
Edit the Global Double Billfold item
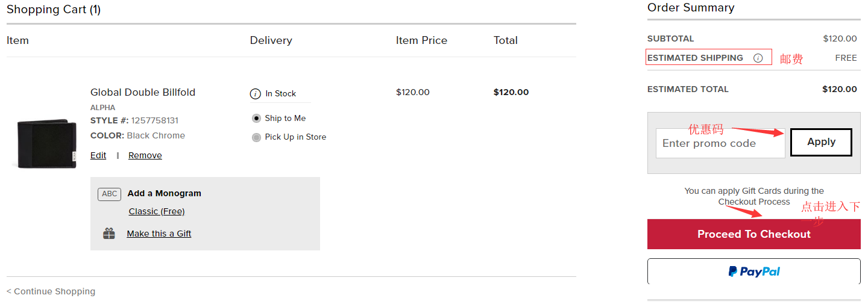pyautogui.click(x=98, y=155)
